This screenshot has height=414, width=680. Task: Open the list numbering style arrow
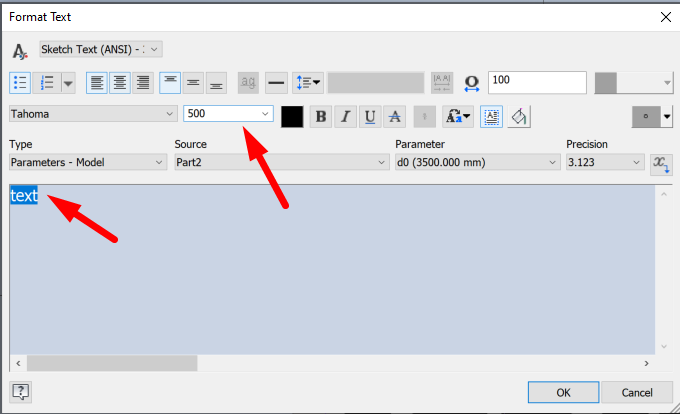click(68, 82)
